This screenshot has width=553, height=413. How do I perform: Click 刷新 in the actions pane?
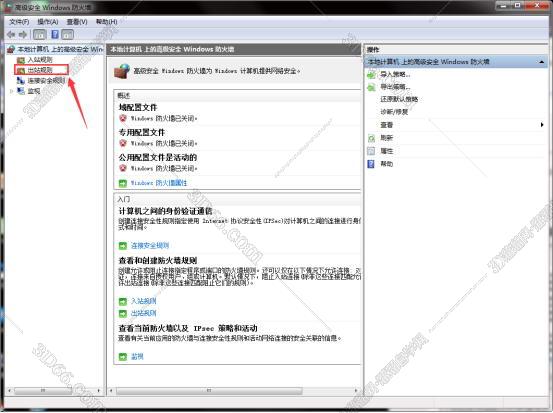click(x=387, y=138)
